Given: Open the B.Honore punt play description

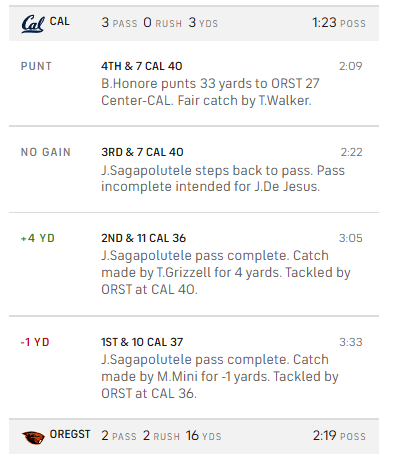Looking at the screenshot, I should pyautogui.click(x=210, y=92).
